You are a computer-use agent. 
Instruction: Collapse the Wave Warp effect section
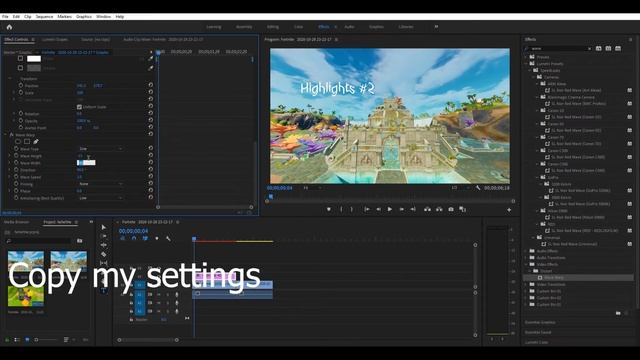coord(5,134)
